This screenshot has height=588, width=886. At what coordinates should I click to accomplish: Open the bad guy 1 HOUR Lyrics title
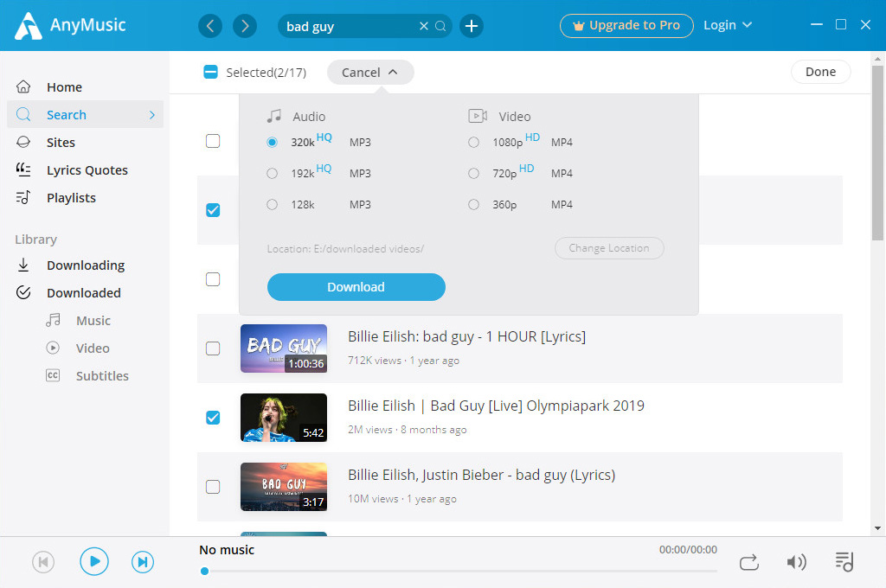(x=466, y=336)
